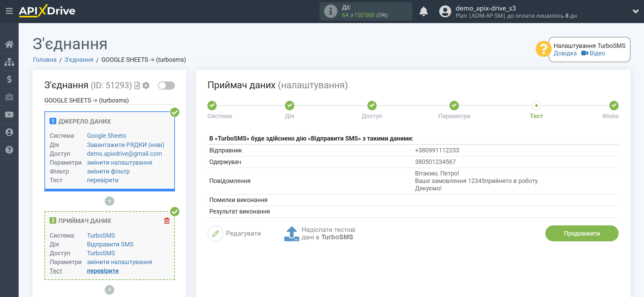Add step with plus between blocks

click(109, 201)
